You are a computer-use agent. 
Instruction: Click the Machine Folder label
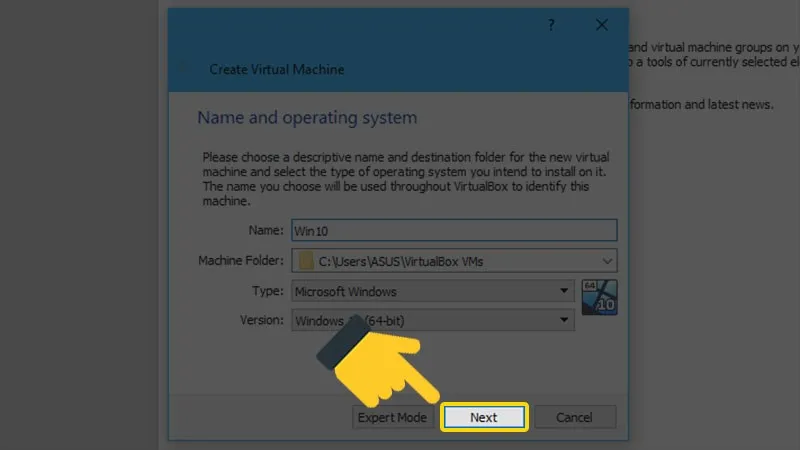point(241,262)
